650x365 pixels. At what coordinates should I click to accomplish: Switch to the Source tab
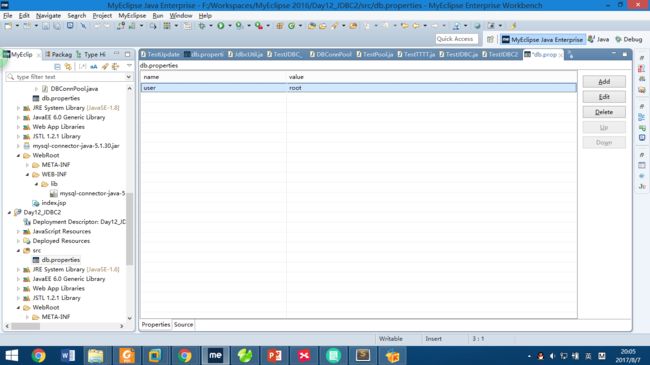[183, 324]
